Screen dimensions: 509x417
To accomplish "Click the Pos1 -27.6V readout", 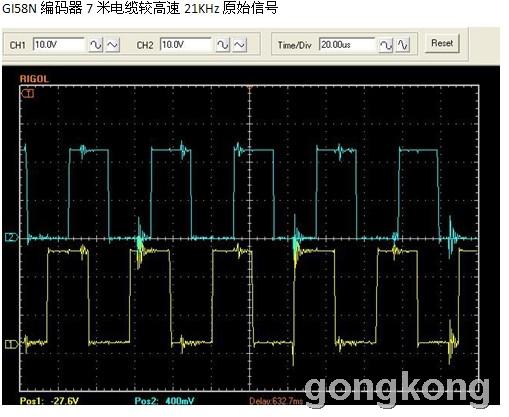I will 49,400.
